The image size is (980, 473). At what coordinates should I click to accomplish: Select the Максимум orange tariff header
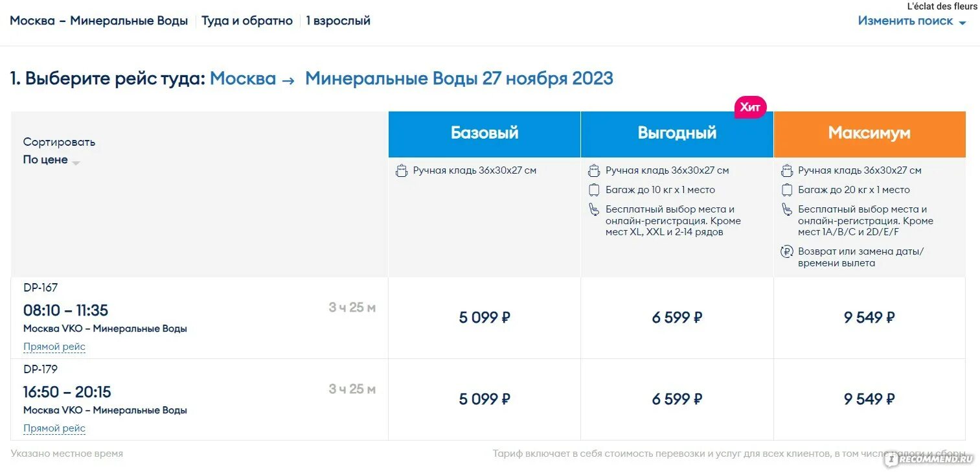click(x=869, y=133)
